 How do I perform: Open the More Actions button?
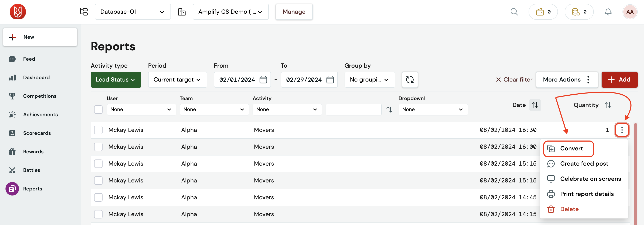(567, 80)
